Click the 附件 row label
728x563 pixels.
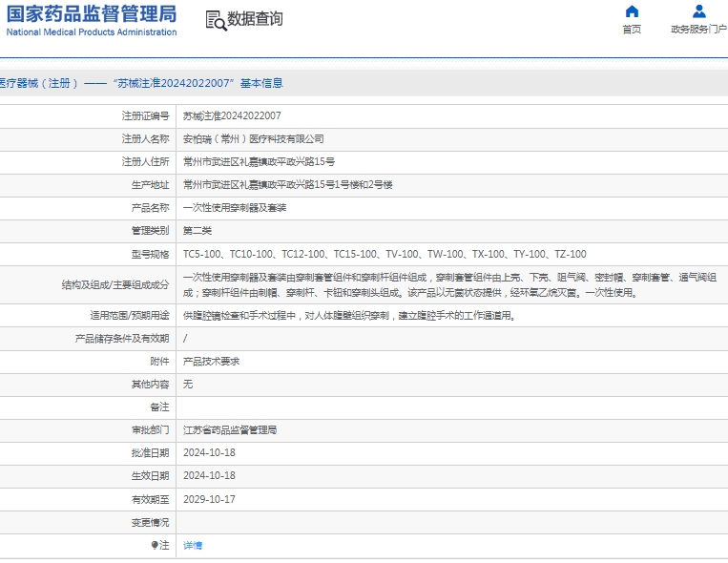pyautogui.click(x=159, y=362)
